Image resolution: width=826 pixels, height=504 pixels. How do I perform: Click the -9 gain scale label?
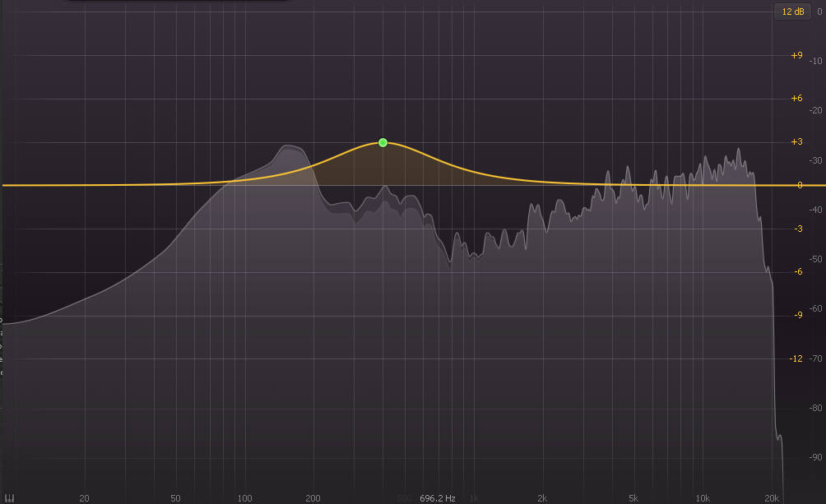pyautogui.click(x=797, y=316)
